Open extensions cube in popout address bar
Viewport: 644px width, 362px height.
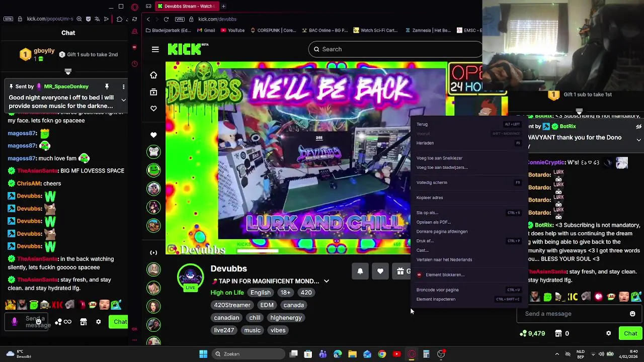click(119, 19)
